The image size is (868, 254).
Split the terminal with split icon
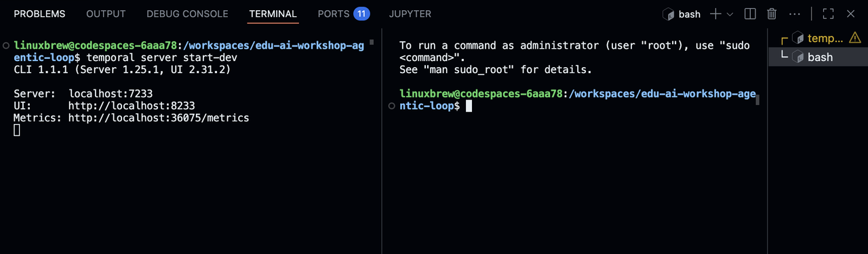pos(750,14)
